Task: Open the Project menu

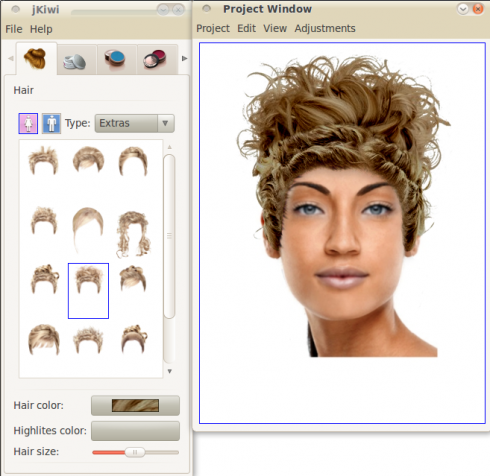Action: click(213, 28)
